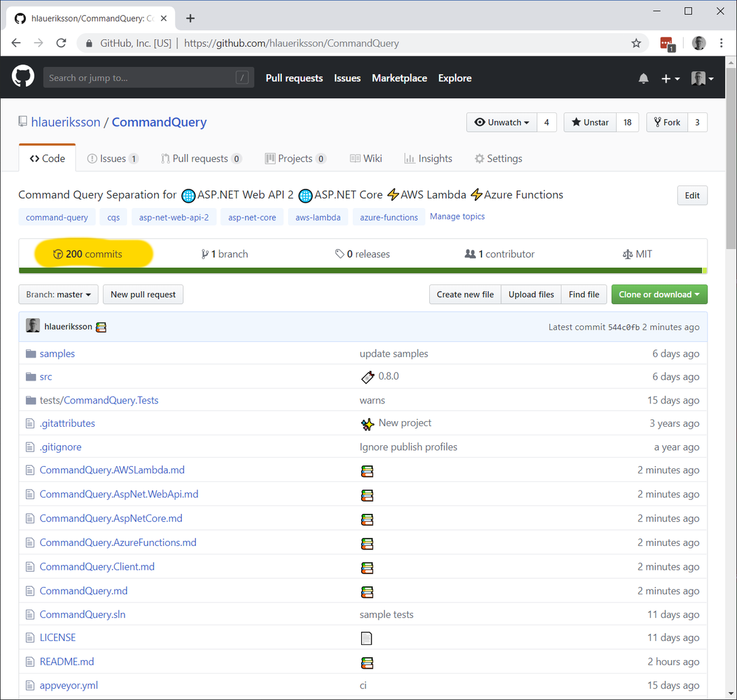Open the user avatar dropdown menu
This screenshot has width=737, height=700.
coord(702,79)
